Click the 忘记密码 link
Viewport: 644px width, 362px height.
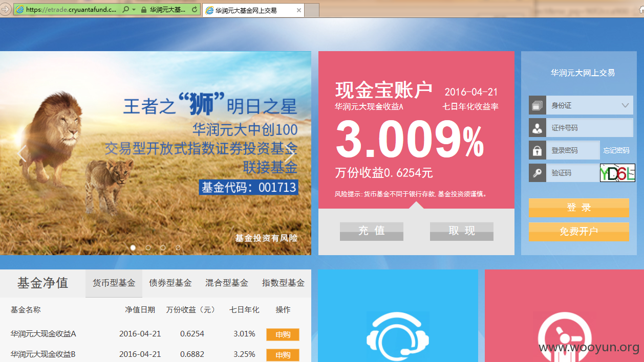pyautogui.click(x=616, y=150)
